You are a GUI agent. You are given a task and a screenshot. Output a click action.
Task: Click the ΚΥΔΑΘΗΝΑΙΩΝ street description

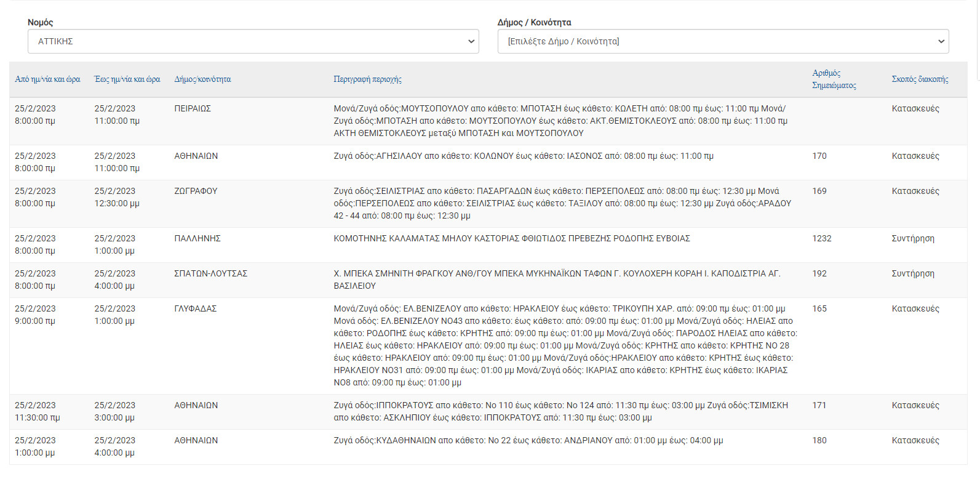[528, 440]
